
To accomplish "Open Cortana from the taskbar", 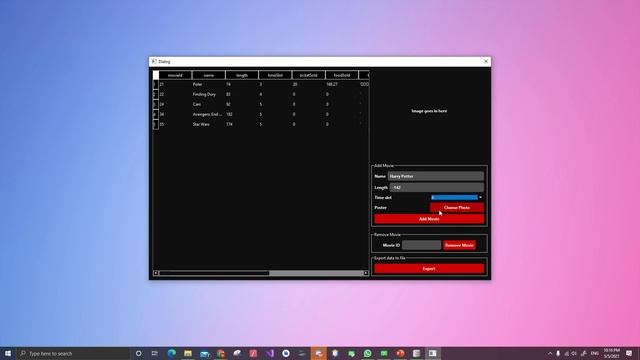I will click(x=138, y=353).
